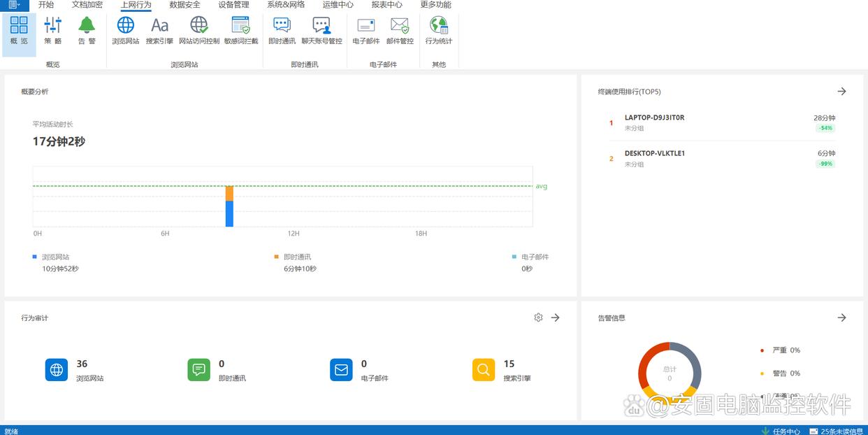The image size is (868, 435).
Task: Expand 行为审计 details with arrow
Action: pyautogui.click(x=556, y=318)
